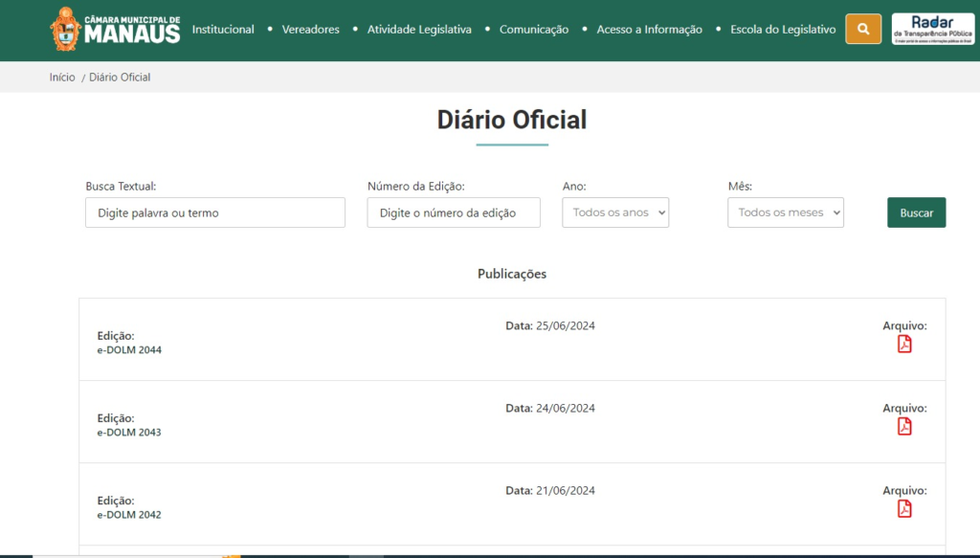Image resolution: width=980 pixels, height=558 pixels.
Task: Open the Radar da Transparência Pública badge
Action: [x=932, y=29]
